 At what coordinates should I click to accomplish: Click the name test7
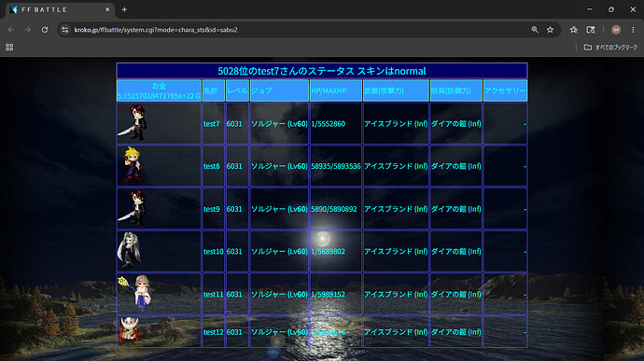point(212,124)
